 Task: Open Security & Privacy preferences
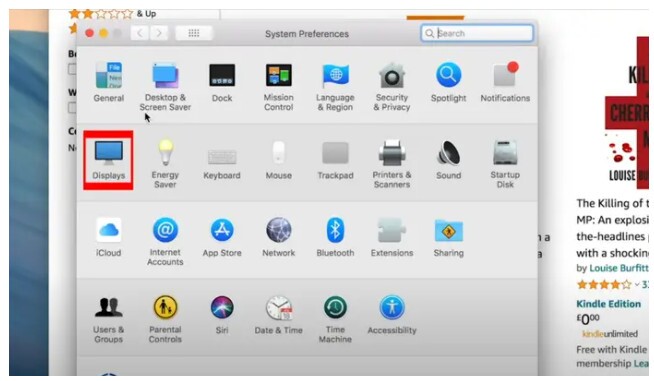click(392, 87)
